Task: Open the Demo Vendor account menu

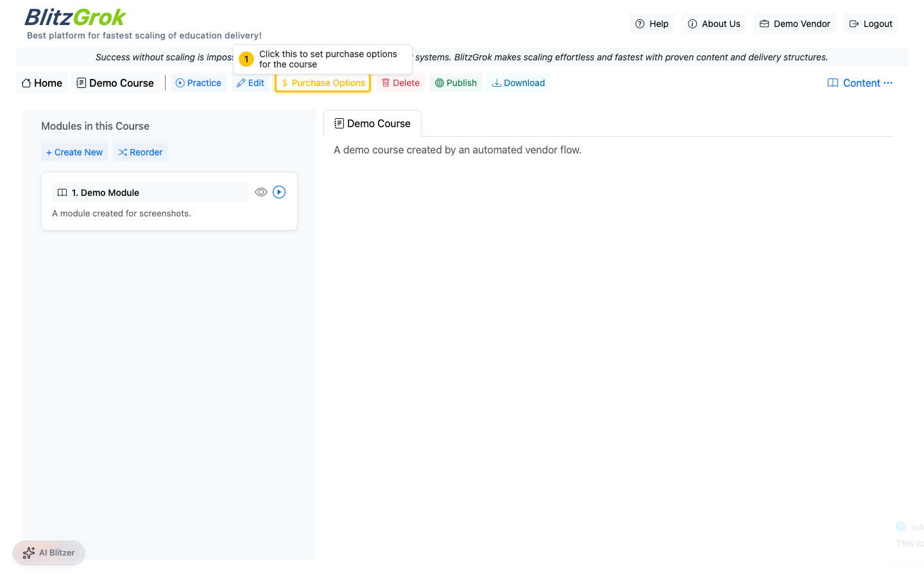Action: tap(794, 24)
